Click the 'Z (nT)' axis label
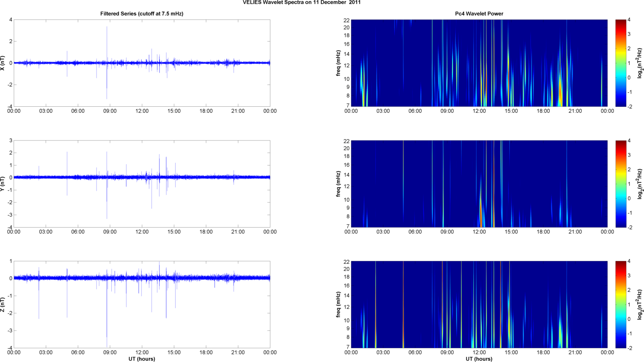This screenshot has width=644, height=362. [x=3, y=305]
